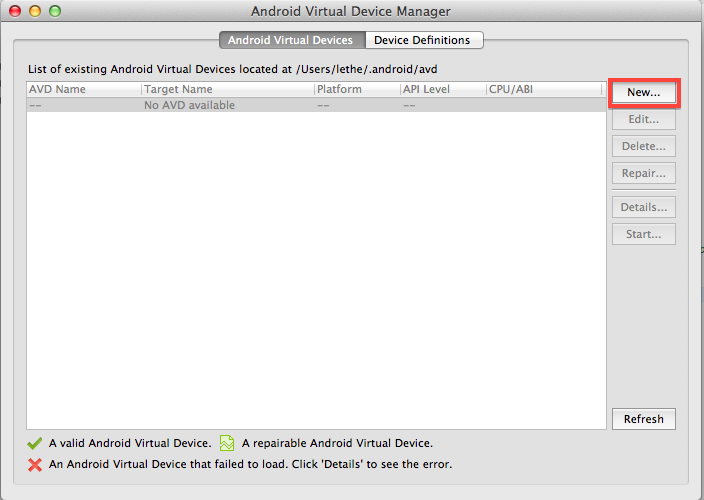Select the 'No AVD available' row

point(316,105)
